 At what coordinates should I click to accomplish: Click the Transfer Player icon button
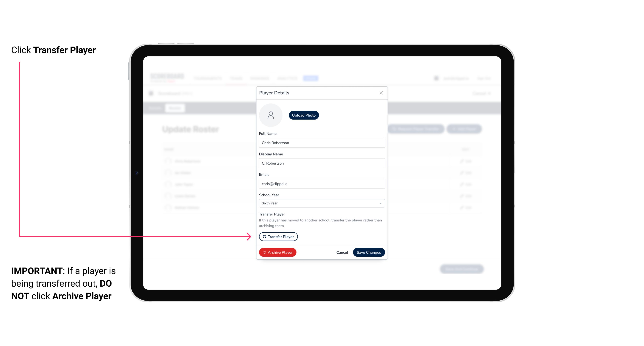pos(278,237)
